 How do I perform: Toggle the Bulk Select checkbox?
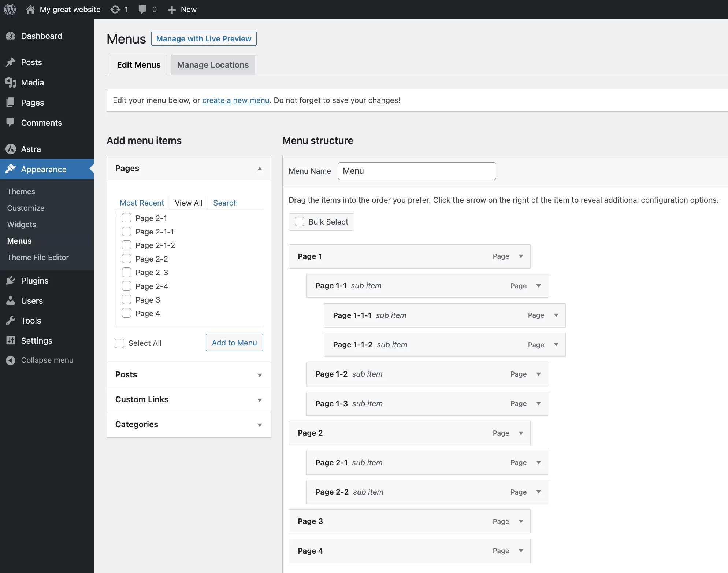coord(300,221)
